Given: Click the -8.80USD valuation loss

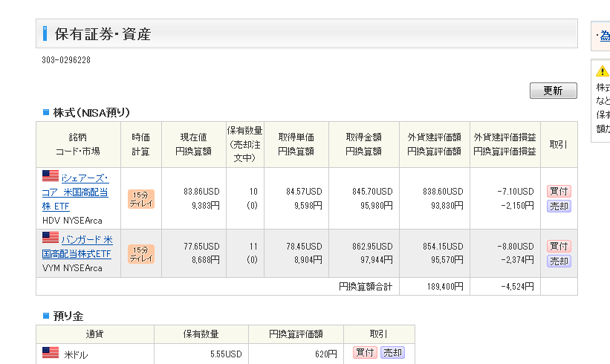Looking at the screenshot, I should point(516,246).
